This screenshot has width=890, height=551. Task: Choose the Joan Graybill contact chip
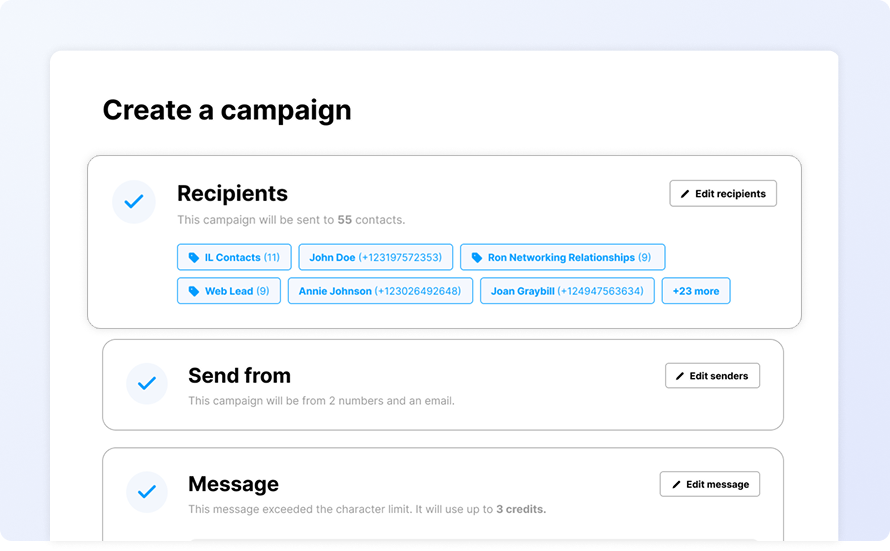(x=567, y=291)
